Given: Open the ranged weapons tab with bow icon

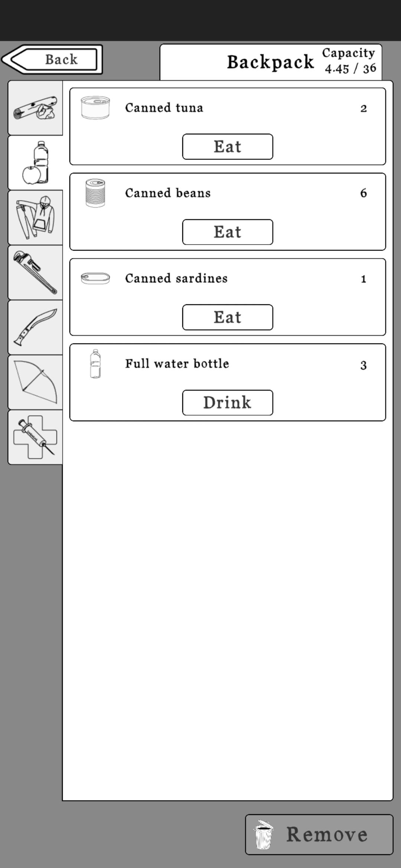Looking at the screenshot, I should [x=35, y=382].
